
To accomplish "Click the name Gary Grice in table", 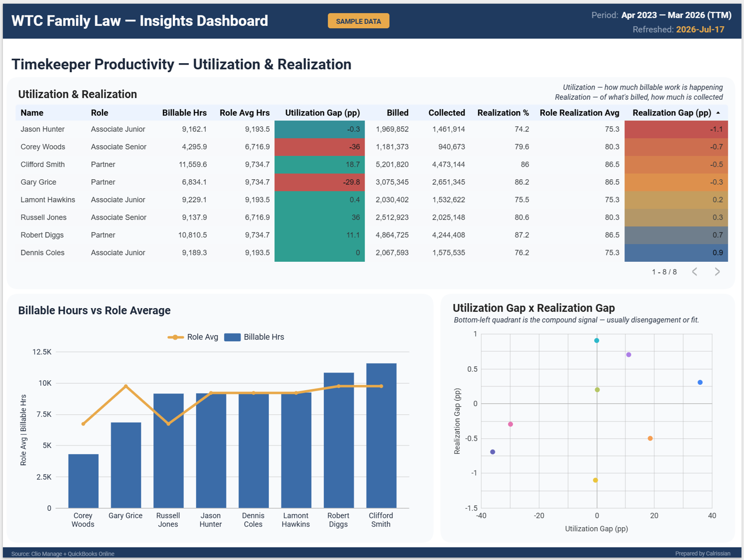I will [38, 182].
